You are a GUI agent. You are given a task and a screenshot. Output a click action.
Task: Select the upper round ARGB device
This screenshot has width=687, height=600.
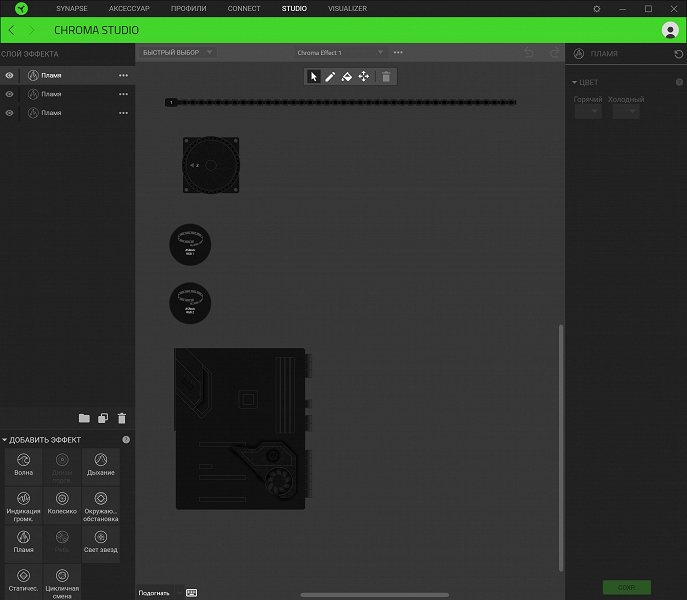pos(190,245)
